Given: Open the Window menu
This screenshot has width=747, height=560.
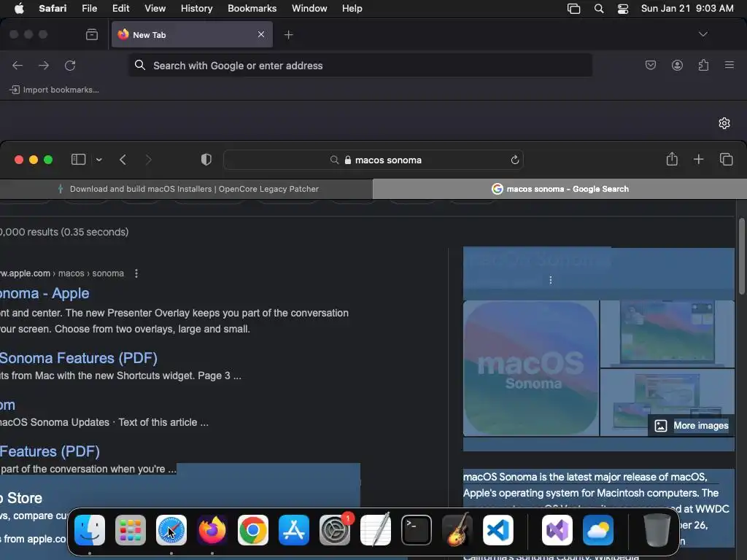Looking at the screenshot, I should tap(309, 9).
